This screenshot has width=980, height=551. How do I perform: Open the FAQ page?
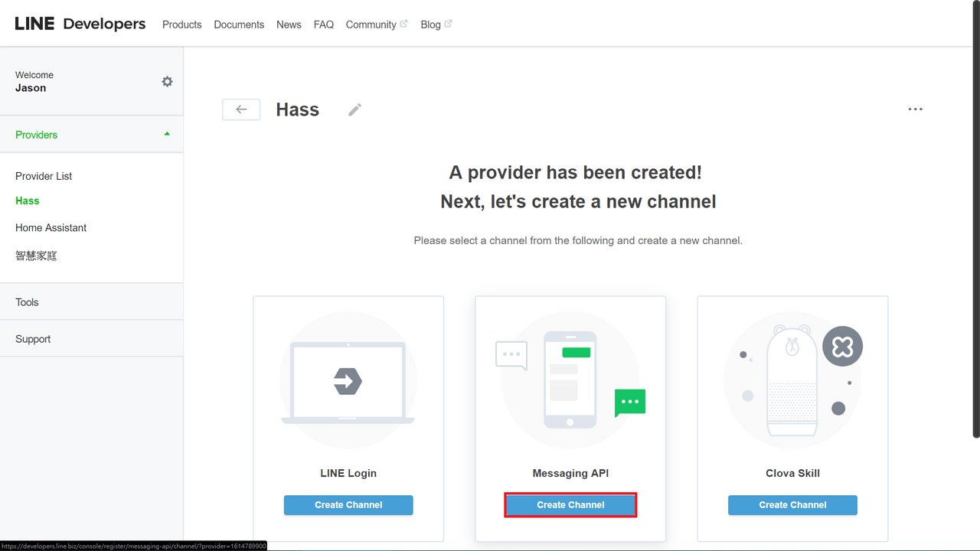coord(324,24)
